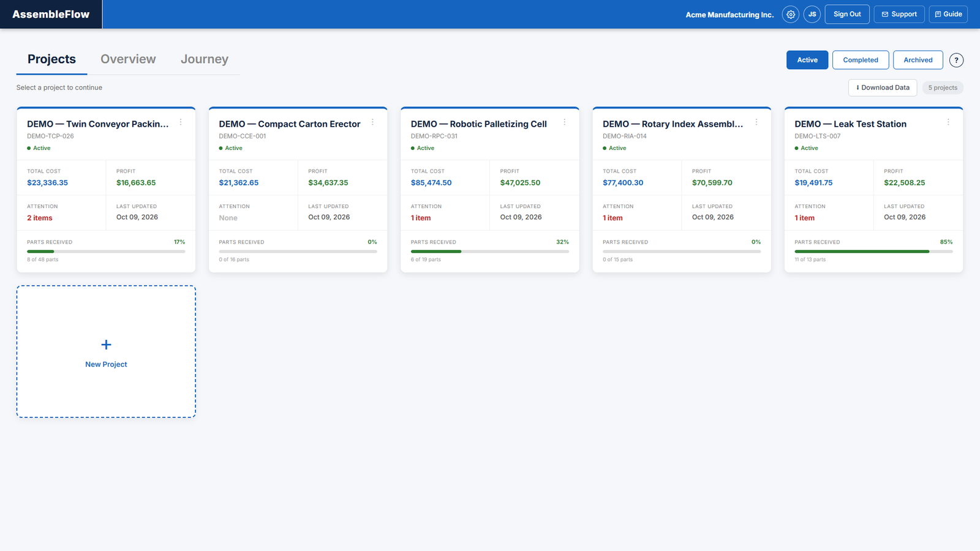The width and height of the screenshot is (980, 551).
Task: Open DEMO — Robotic Palletizing Cell project
Action: pos(479,124)
